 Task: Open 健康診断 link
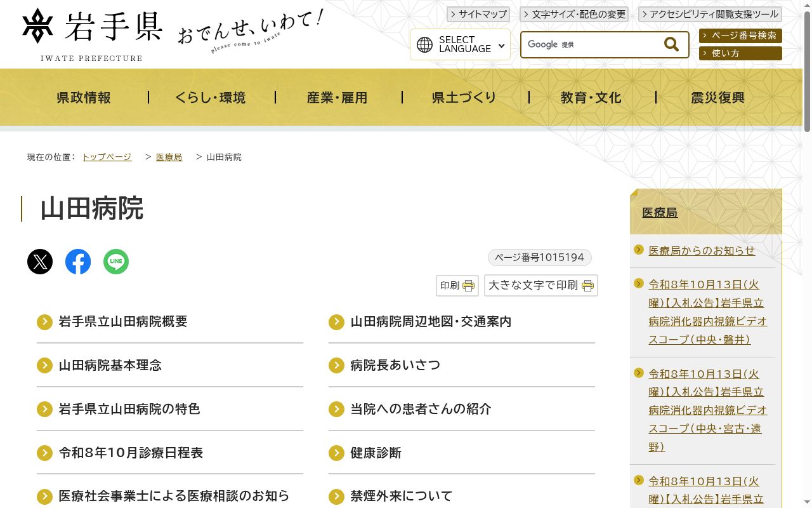pyautogui.click(x=376, y=453)
